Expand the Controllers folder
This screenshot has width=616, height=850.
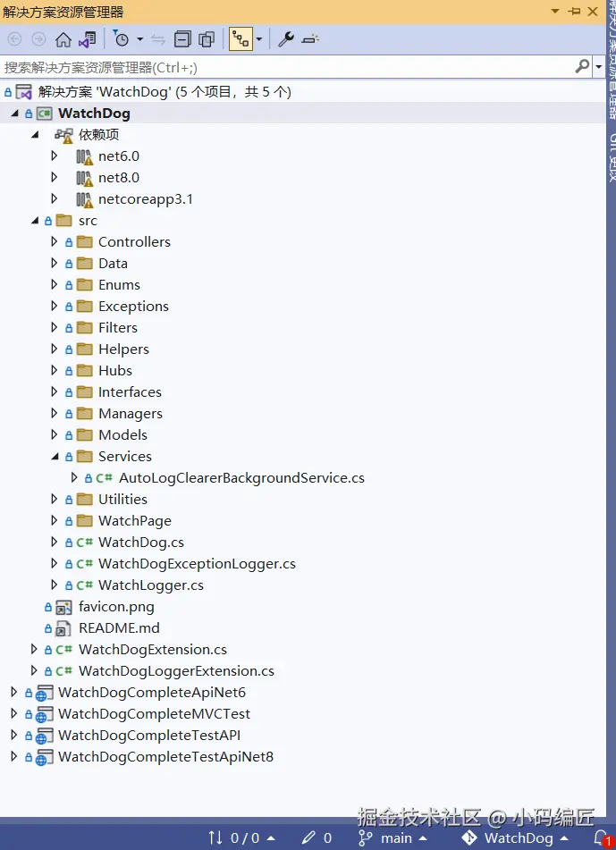click(54, 242)
